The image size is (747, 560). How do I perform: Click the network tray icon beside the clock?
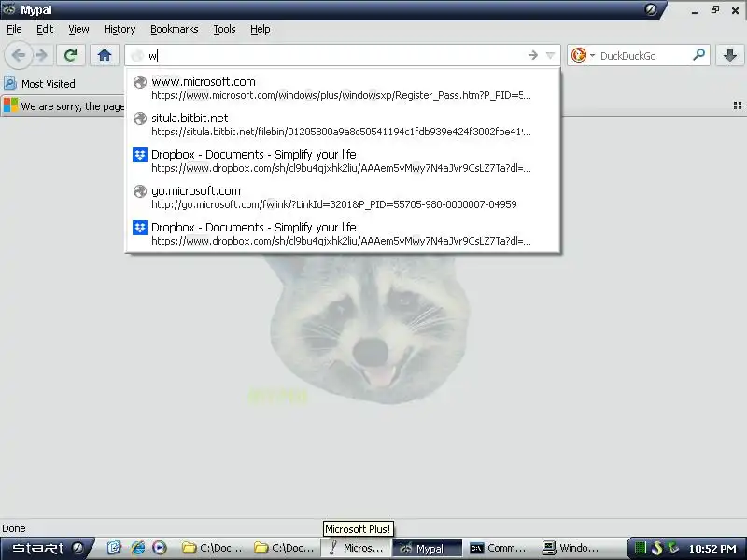click(x=673, y=548)
